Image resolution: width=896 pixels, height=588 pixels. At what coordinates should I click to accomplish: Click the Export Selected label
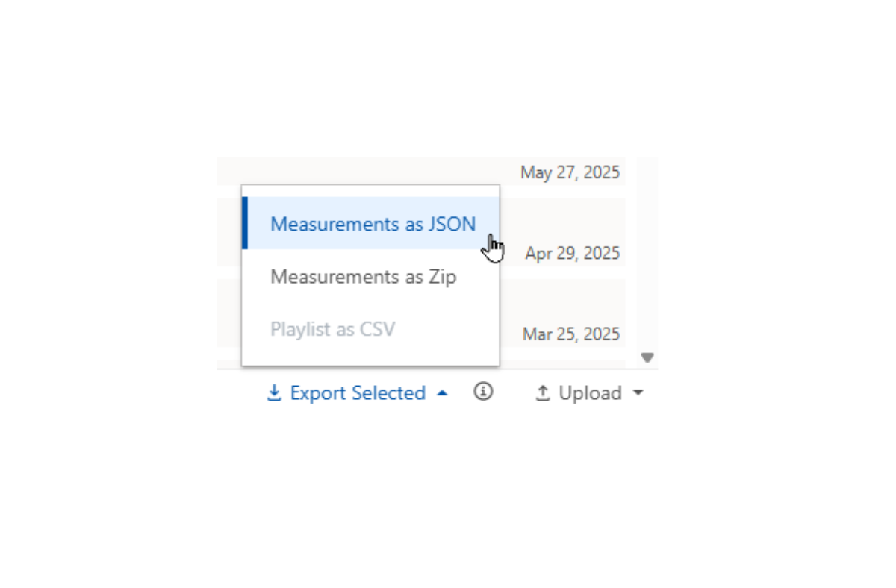358,392
